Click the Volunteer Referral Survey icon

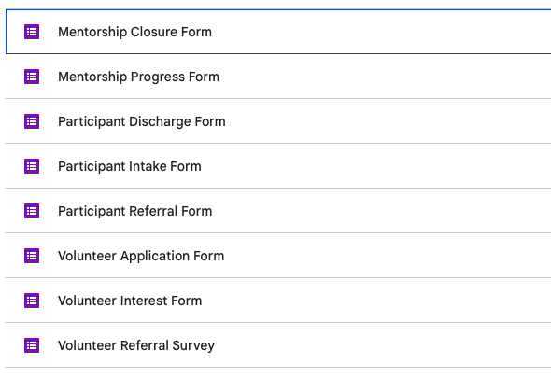tap(32, 345)
